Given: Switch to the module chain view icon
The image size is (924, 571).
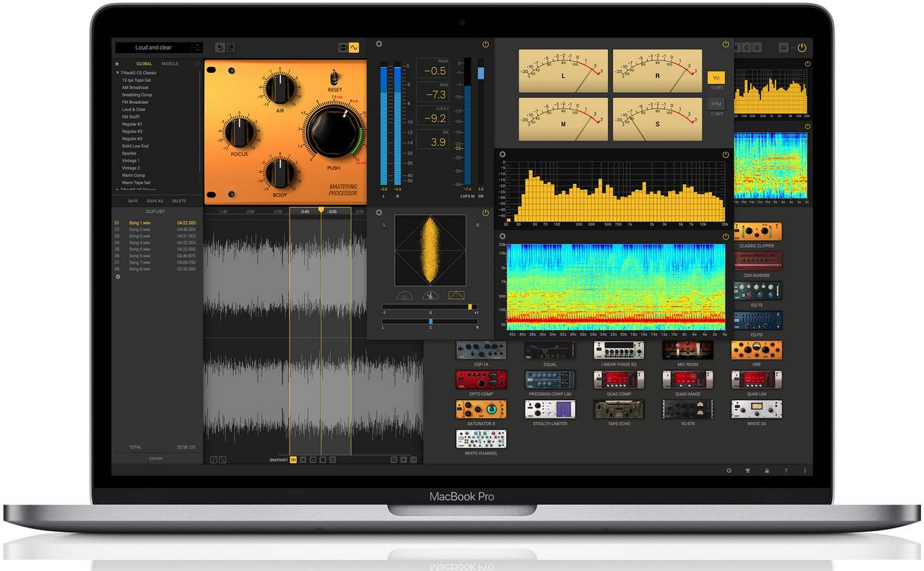Looking at the screenshot, I should tap(343, 47).
